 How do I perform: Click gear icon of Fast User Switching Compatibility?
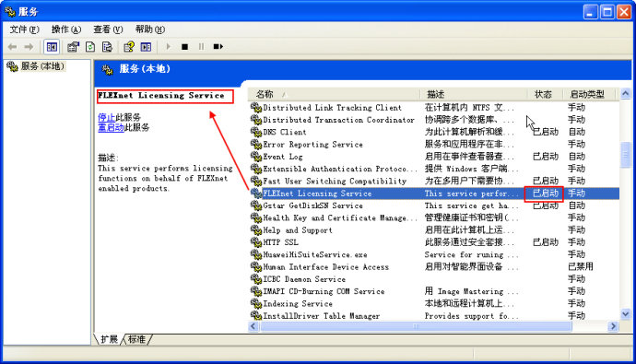click(x=256, y=182)
